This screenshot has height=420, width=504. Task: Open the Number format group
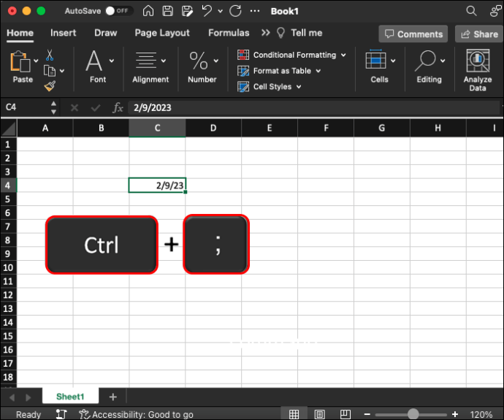click(x=203, y=66)
